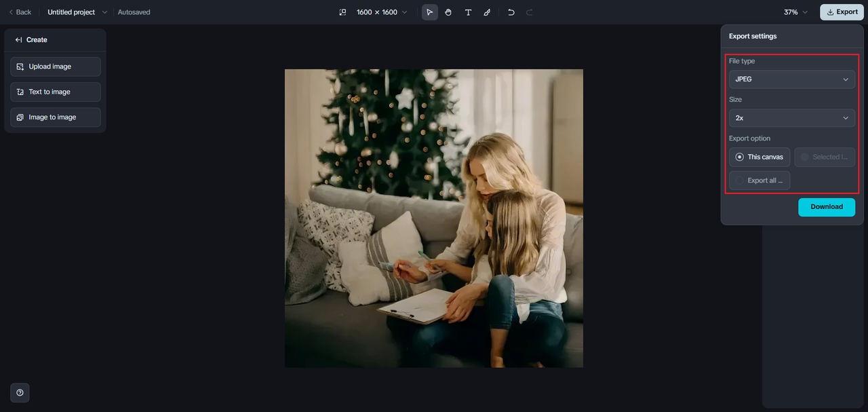Click the Download button
Image resolution: width=868 pixels, height=412 pixels.
point(827,207)
